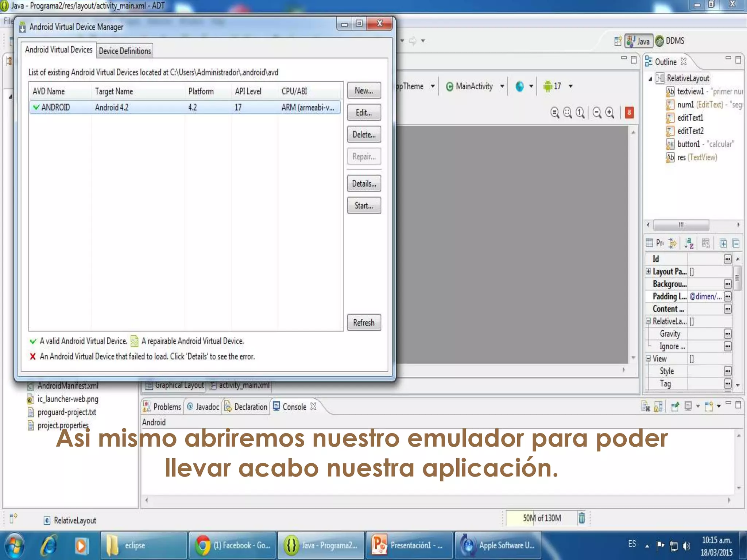Image resolution: width=747 pixels, height=560 pixels.
Task: Click the red lint warnings icon
Action: [629, 112]
